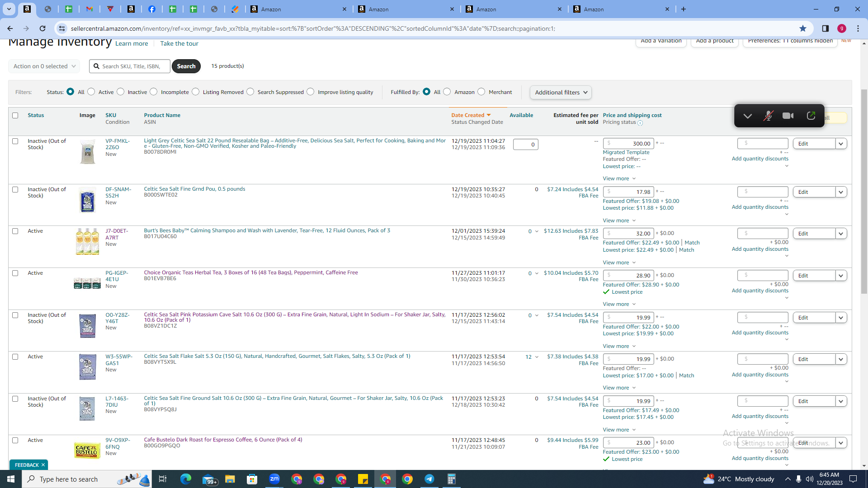Click the Search SKU, Title, ISBN field
Image resolution: width=868 pixels, height=488 pixels.
tap(130, 66)
